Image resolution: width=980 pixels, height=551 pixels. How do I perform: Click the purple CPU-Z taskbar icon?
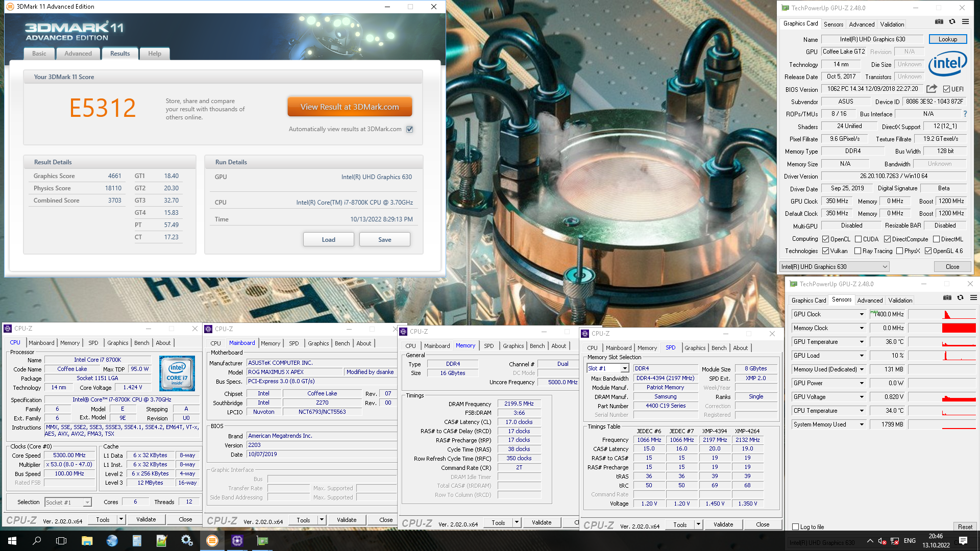click(237, 541)
